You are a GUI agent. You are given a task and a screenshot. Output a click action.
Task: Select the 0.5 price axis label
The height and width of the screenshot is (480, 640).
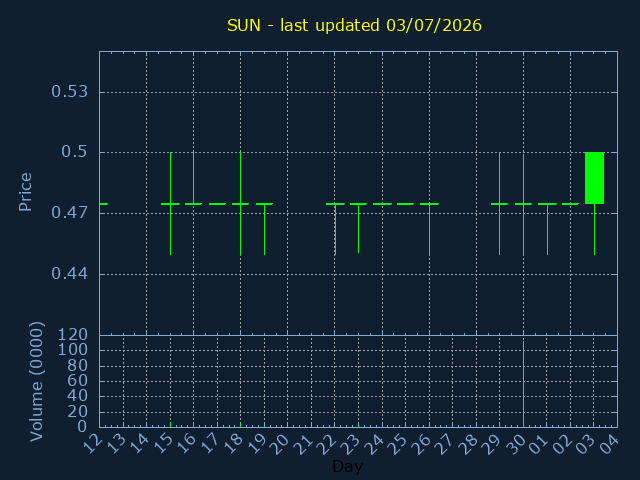pos(74,152)
